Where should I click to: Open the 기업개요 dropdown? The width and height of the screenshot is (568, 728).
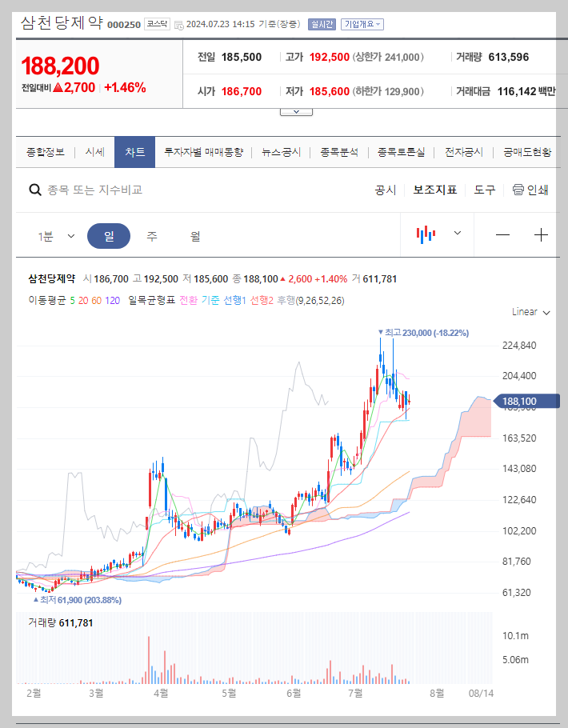[362, 24]
